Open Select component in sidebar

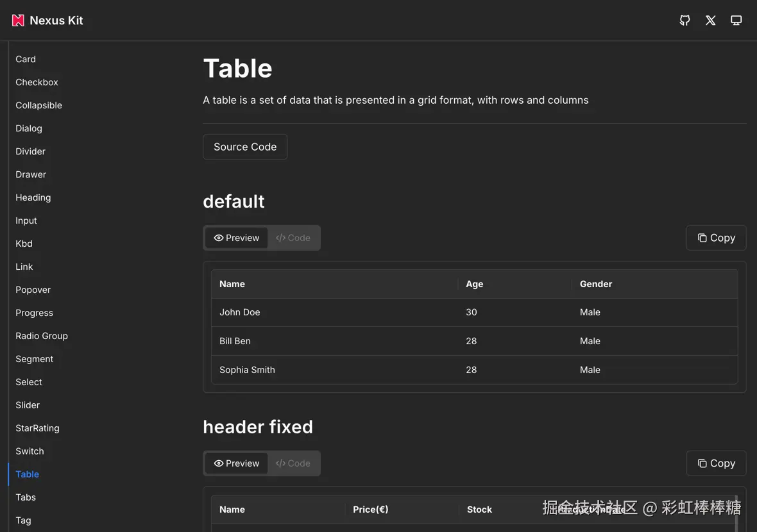pos(29,382)
